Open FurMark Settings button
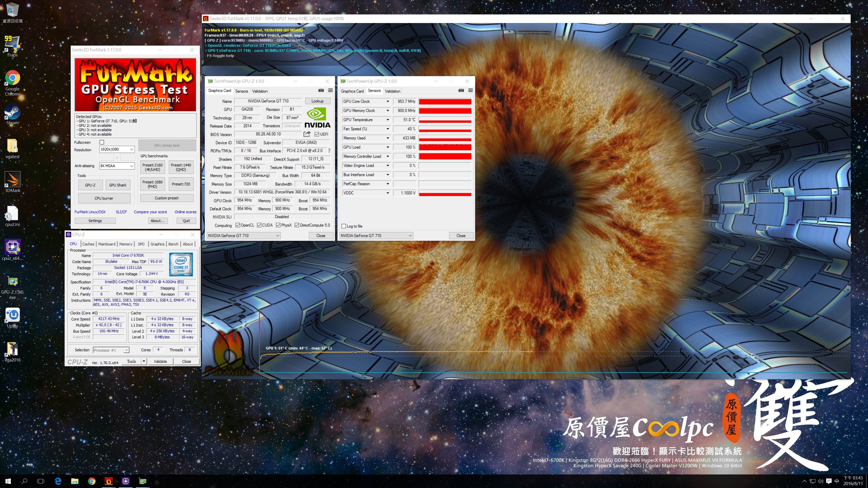This screenshot has width=868, height=488. (95, 221)
